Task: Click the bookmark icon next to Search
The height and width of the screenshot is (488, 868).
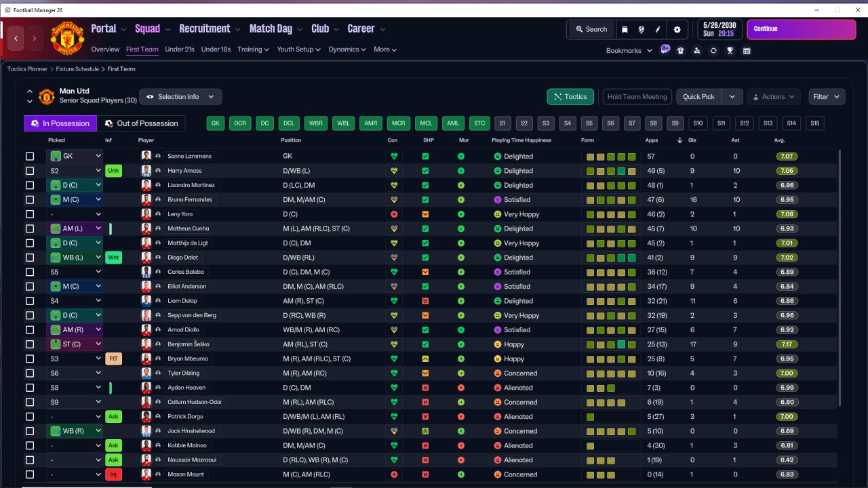Action: 625,30
